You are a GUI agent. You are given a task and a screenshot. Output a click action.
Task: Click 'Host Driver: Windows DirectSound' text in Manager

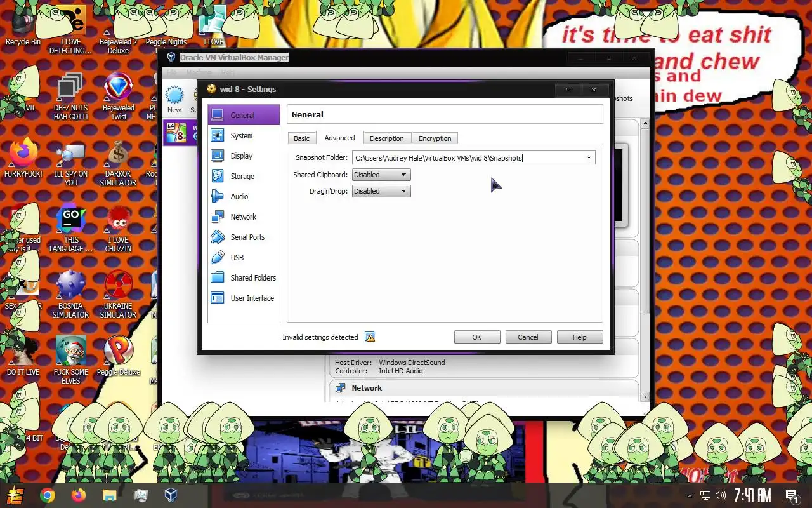click(x=390, y=363)
